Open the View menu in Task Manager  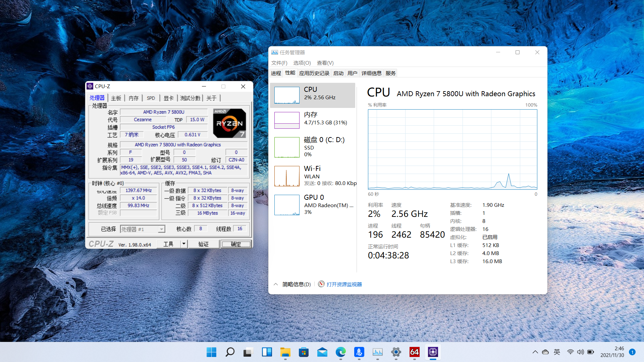coord(325,63)
